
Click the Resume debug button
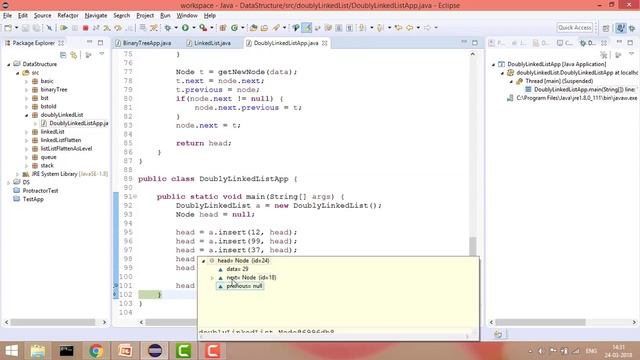pyautogui.click(x=64, y=28)
